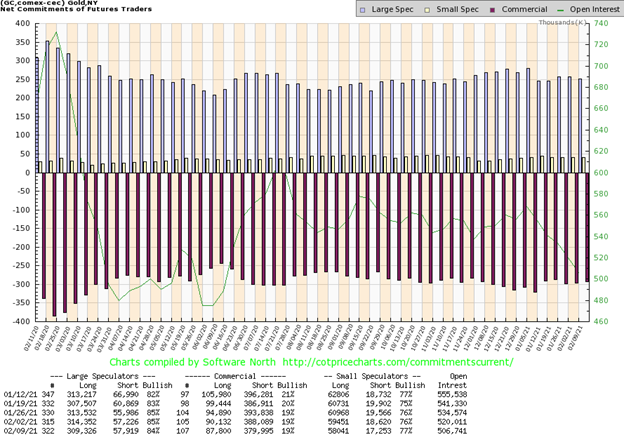The width and height of the screenshot is (624, 435).
Task: Click the Small Spec legend swatch
Action: click(427, 10)
